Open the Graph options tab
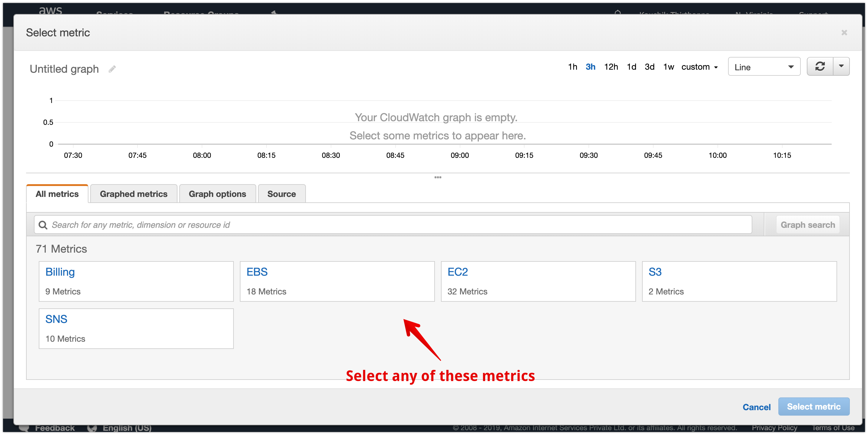Screen dimensions: 868x435 coord(217,194)
